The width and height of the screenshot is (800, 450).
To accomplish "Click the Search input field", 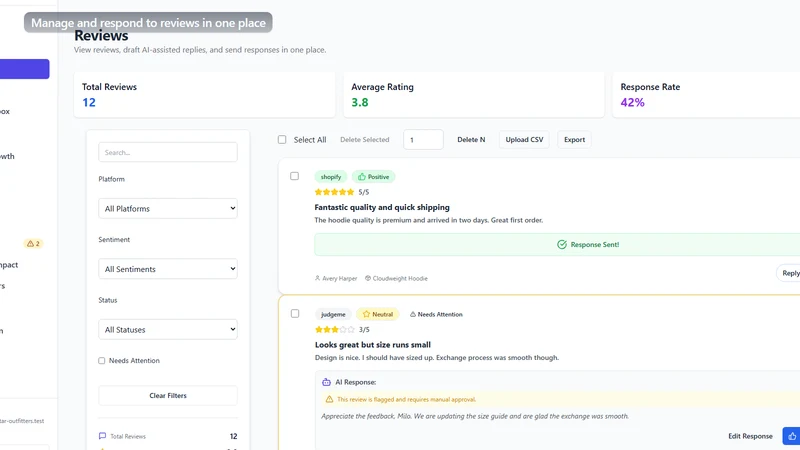I will 168,152.
